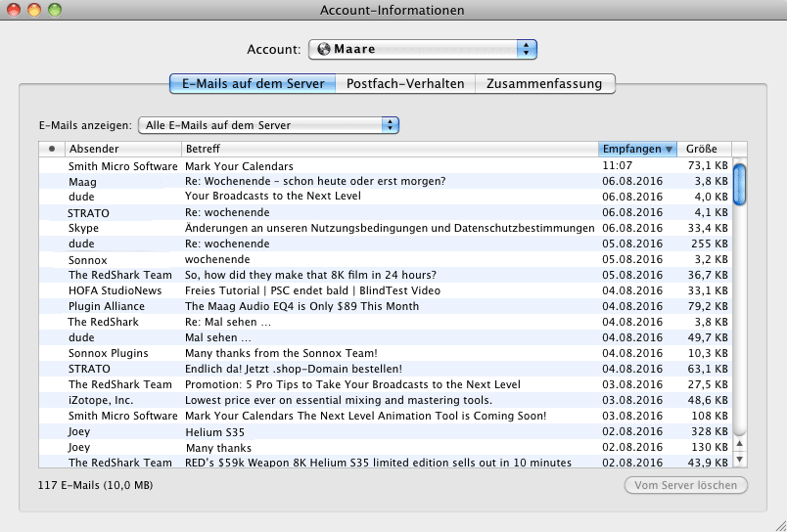This screenshot has height=532, width=787.
Task: Click the blue scrollbar thumb
Action: pyautogui.click(x=739, y=185)
